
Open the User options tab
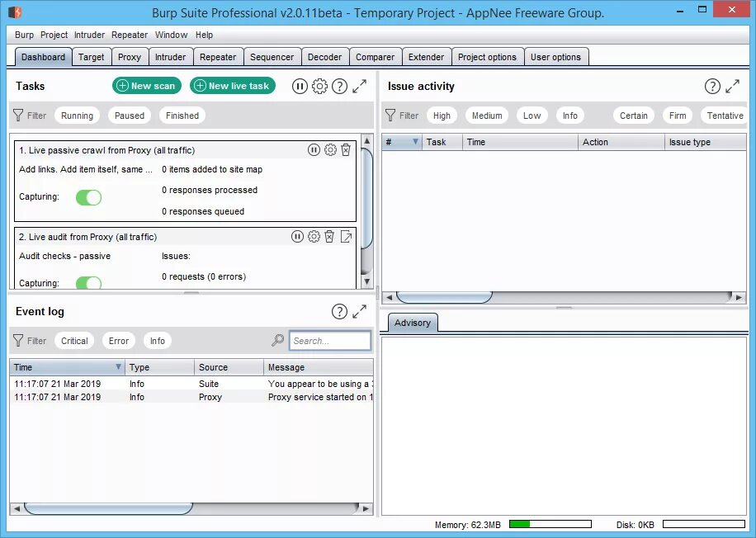click(555, 57)
